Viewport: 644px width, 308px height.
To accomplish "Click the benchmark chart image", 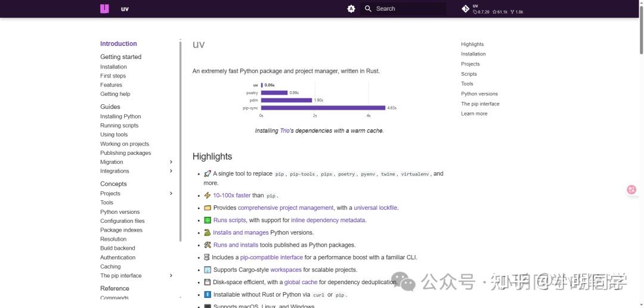I will [x=319, y=99].
